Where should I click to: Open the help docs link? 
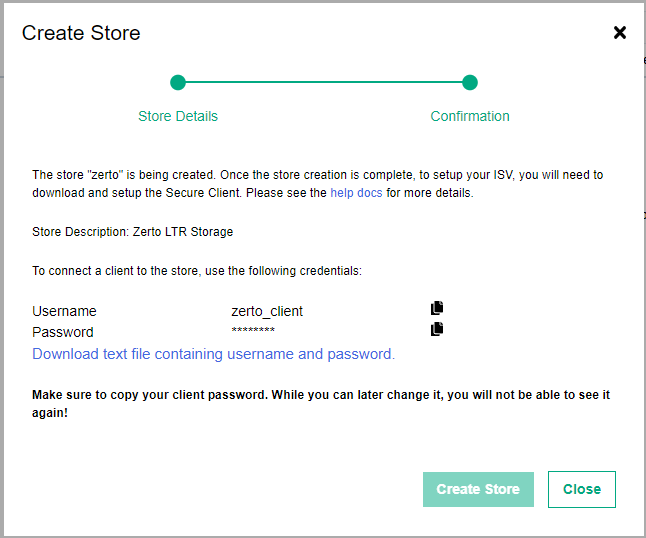tap(356, 193)
